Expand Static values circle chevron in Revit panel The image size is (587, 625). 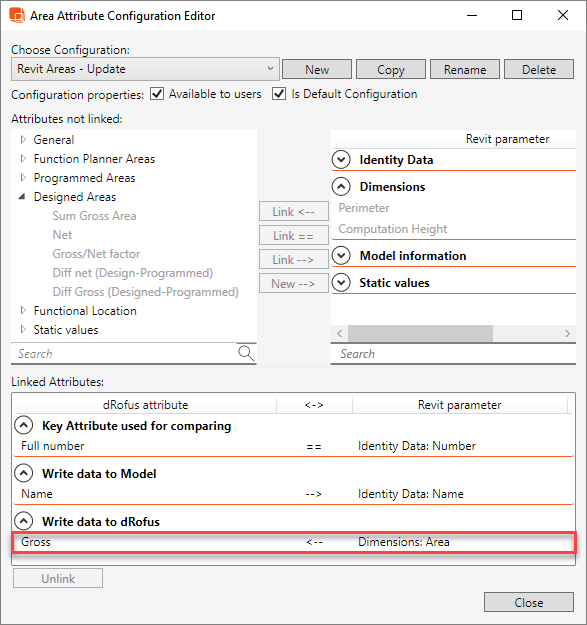pyautogui.click(x=341, y=283)
